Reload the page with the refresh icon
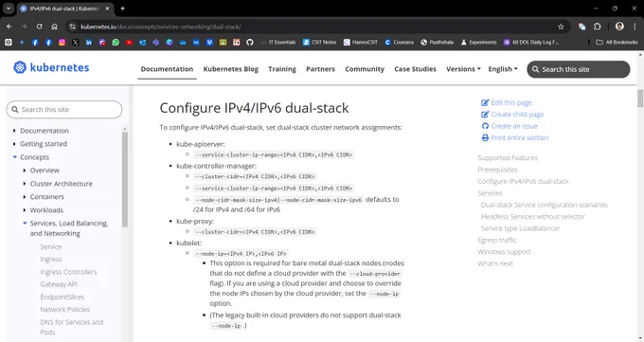This screenshot has width=644, height=342. click(x=40, y=27)
